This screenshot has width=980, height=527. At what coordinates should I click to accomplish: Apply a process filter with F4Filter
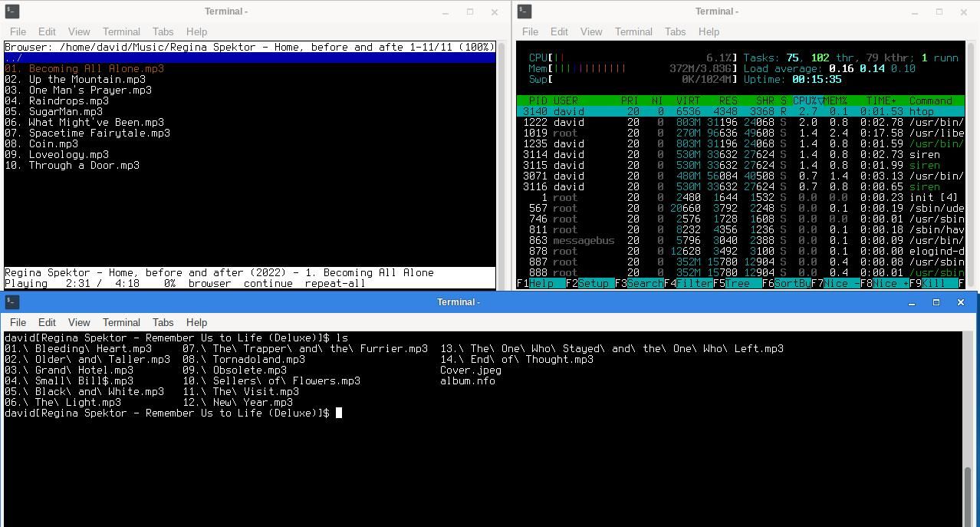coord(689,283)
